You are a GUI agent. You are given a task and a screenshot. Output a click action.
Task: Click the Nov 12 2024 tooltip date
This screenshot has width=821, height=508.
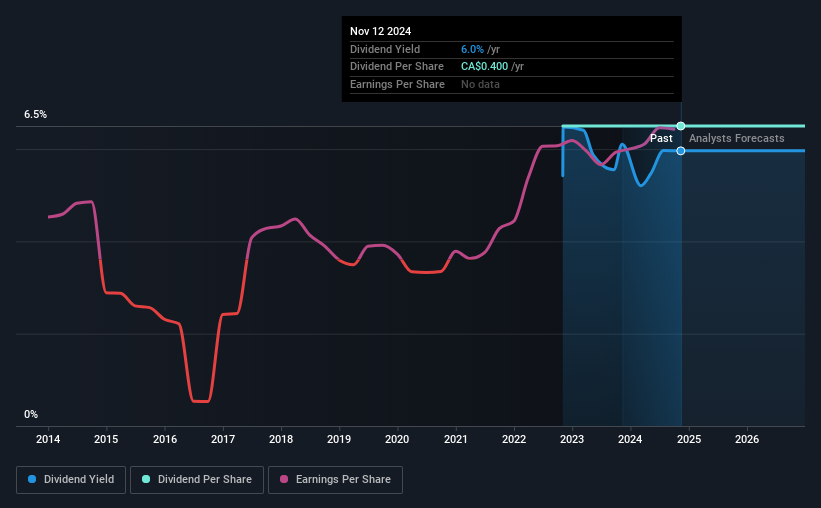tap(381, 31)
